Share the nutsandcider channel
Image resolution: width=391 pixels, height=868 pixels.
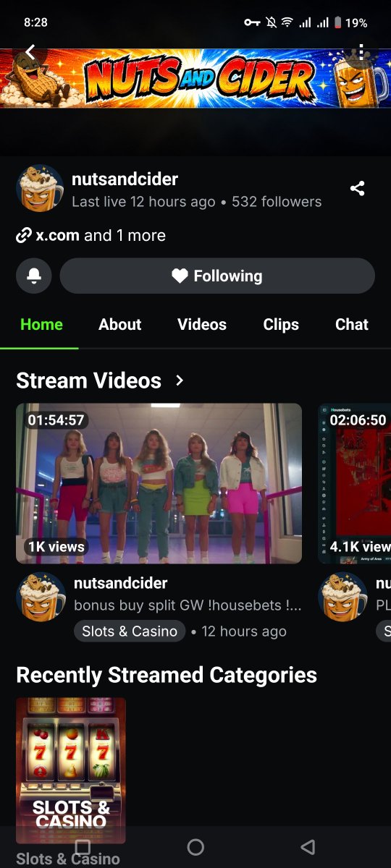tap(357, 189)
